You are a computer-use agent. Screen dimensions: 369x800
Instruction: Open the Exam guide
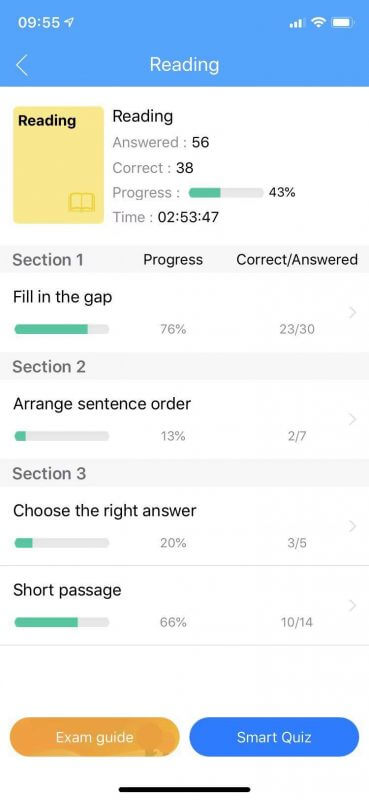[94, 737]
